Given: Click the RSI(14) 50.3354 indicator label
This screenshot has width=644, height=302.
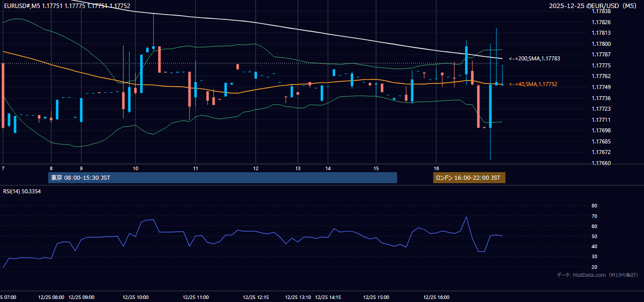Looking at the screenshot, I should coord(22,191).
